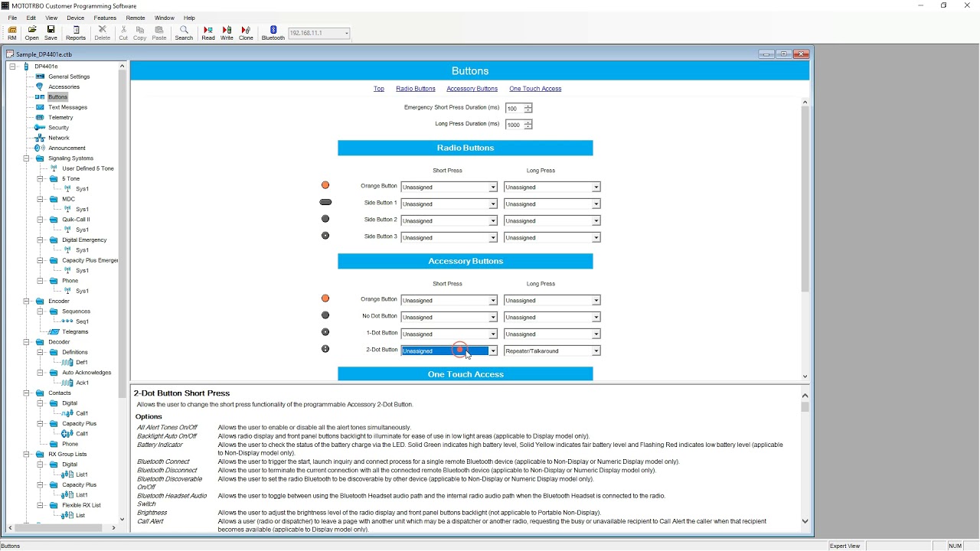Select Security in the tree

[58, 128]
